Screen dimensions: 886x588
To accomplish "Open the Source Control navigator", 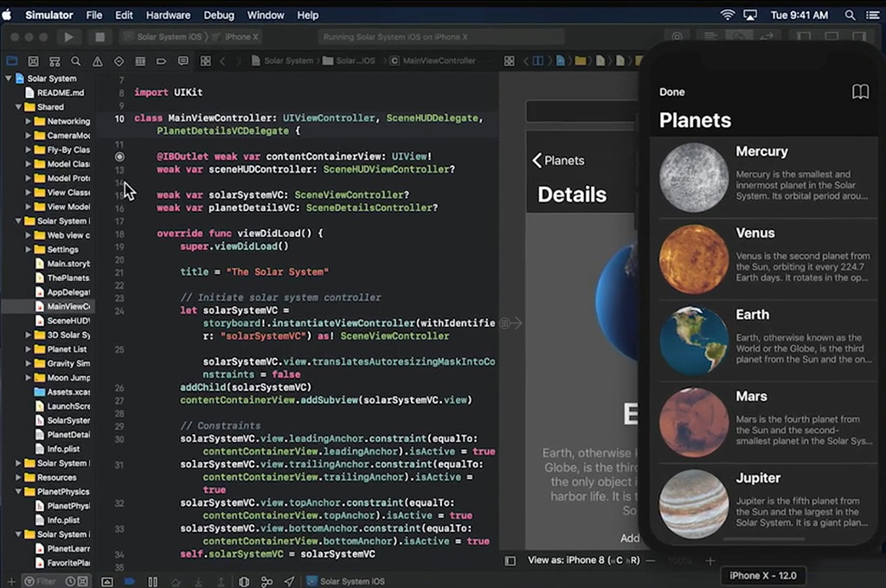I will (34, 61).
